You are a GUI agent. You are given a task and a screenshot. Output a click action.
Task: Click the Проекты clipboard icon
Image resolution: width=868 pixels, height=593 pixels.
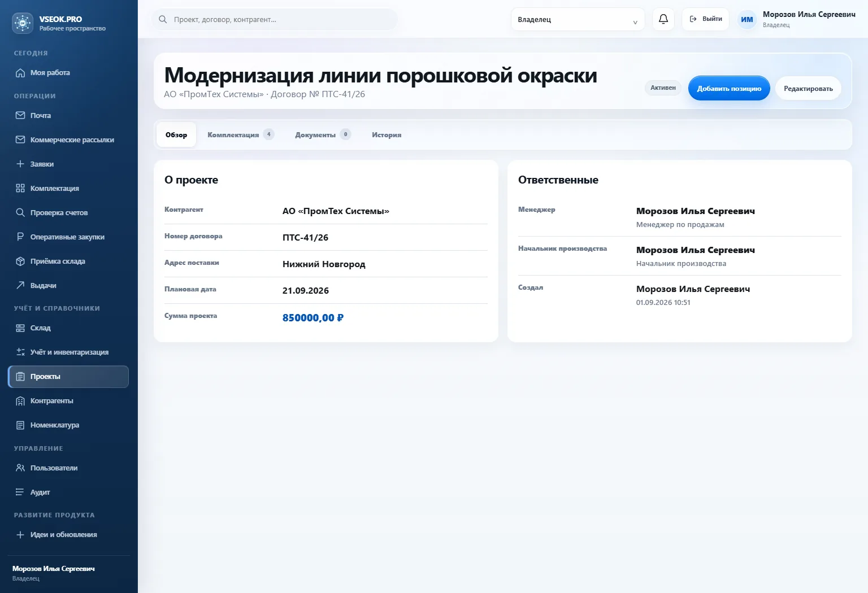tap(20, 377)
